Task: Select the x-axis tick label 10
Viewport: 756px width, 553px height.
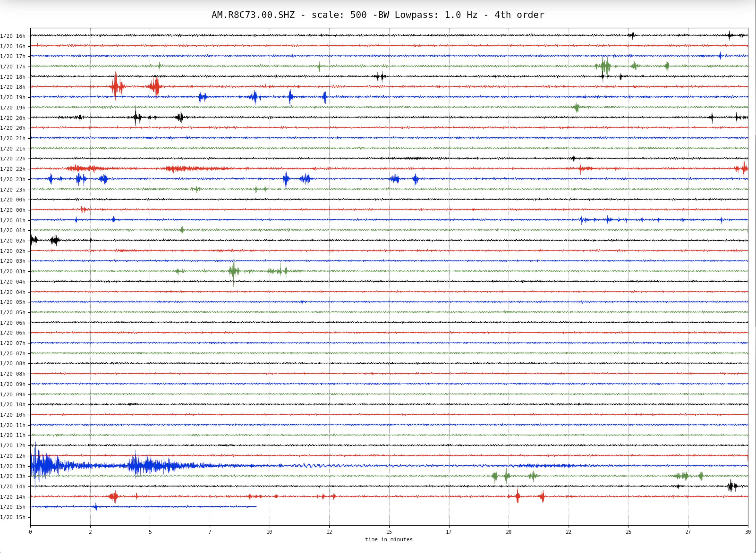Action: pos(269,532)
